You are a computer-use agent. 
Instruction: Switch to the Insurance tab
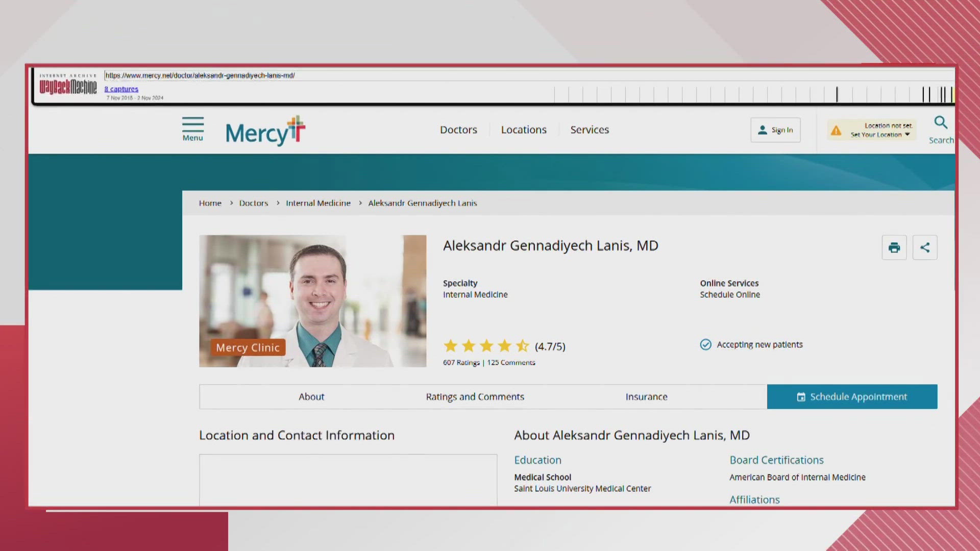pos(646,396)
